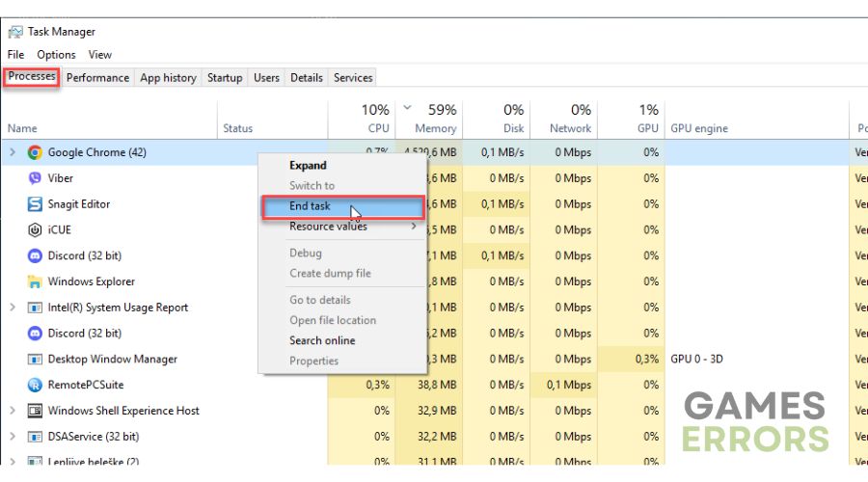Select the RemotePCSuite process name

pyautogui.click(x=86, y=385)
